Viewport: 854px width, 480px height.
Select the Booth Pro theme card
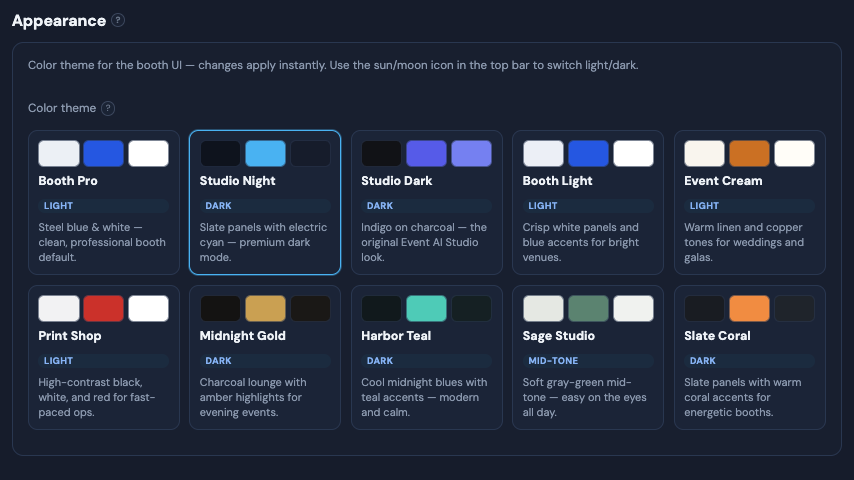[x=103, y=202]
